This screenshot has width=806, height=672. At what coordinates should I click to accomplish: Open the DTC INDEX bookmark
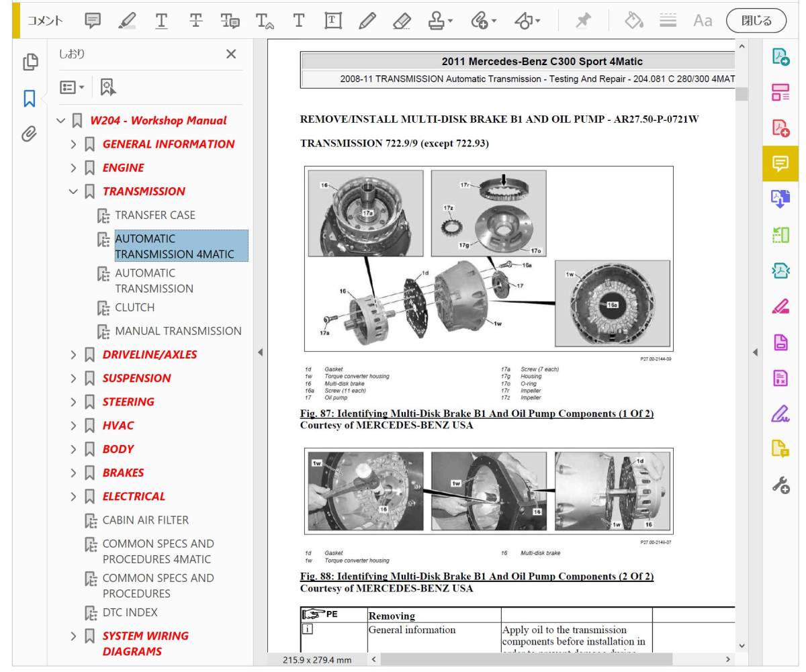click(x=130, y=612)
